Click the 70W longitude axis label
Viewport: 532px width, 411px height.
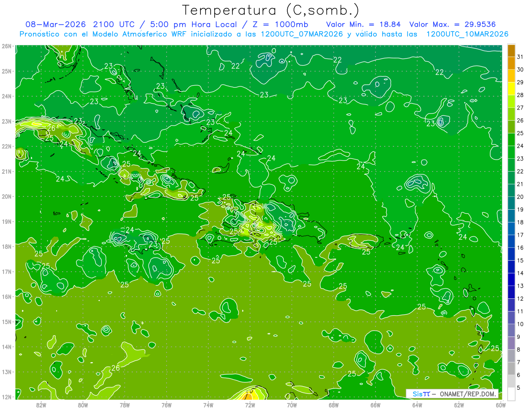[x=292, y=405]
